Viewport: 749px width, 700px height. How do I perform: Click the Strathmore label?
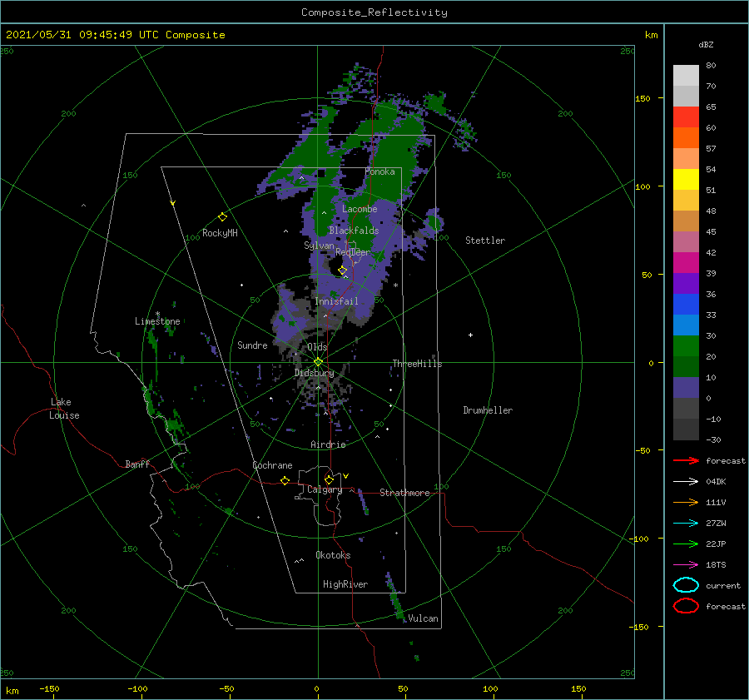tap(404, 493)
